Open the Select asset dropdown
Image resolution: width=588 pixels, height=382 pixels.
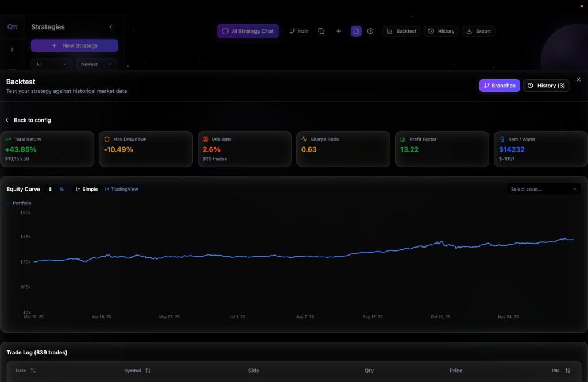pos(543,189)
